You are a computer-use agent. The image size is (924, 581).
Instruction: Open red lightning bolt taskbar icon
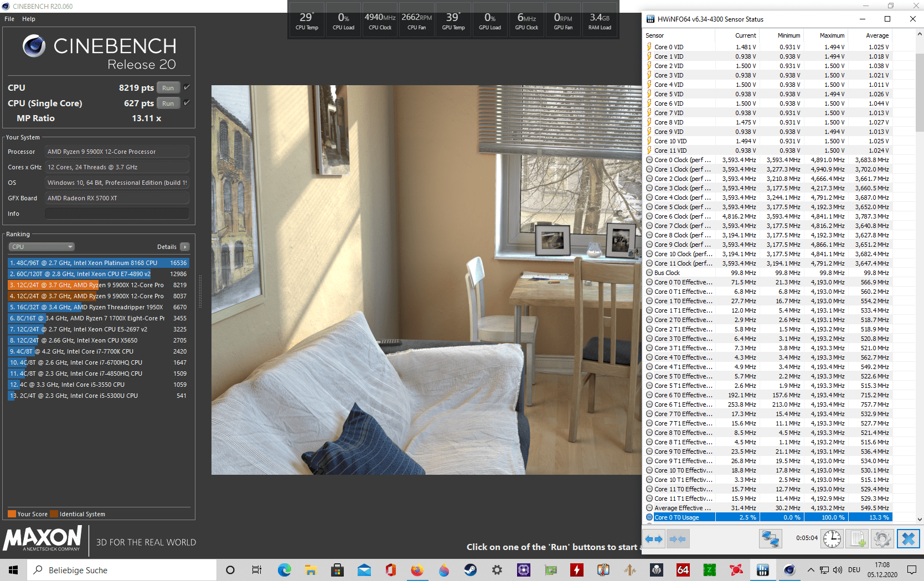577,570
